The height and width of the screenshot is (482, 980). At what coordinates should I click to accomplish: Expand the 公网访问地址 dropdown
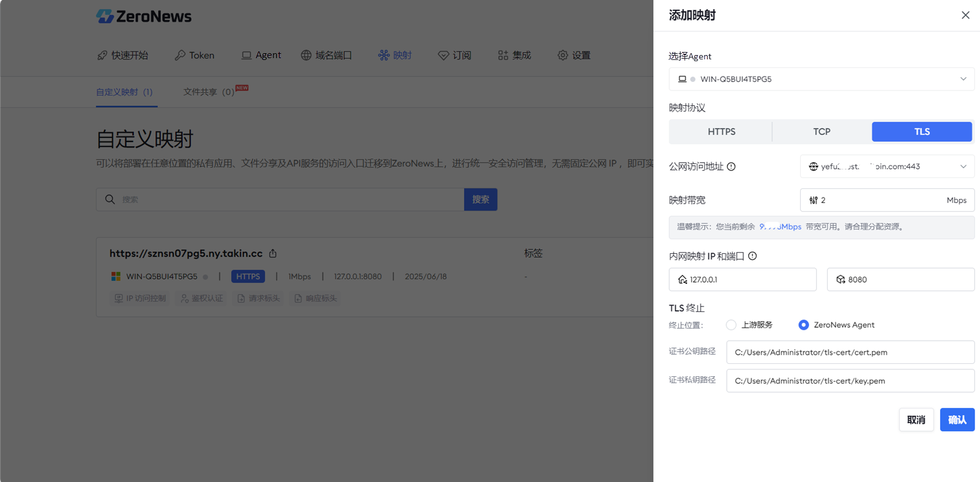887,166
